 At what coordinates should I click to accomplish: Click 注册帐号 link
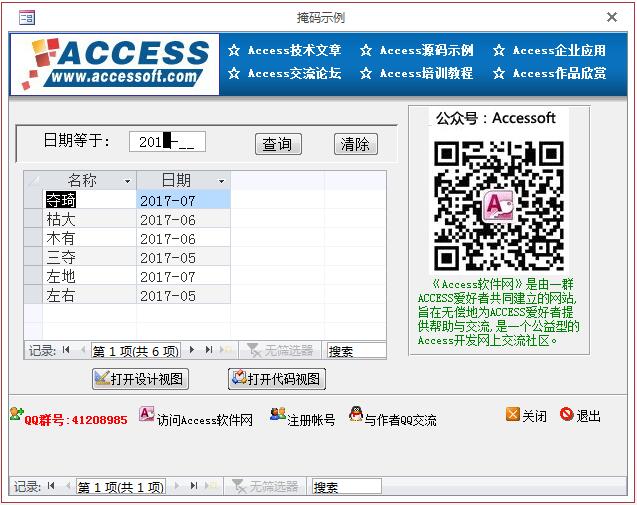311,420
